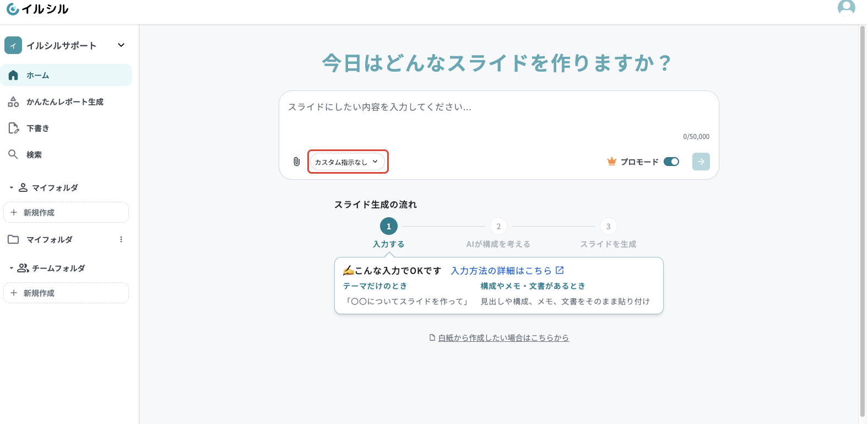868x424 pixels.
Task: Click the crown Pro mode icon
Action: (611, 162)
